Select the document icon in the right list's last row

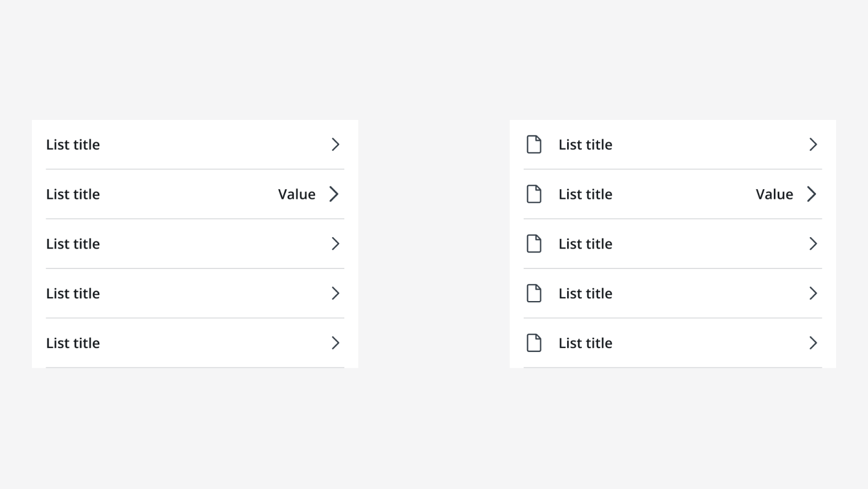point(534,343)
